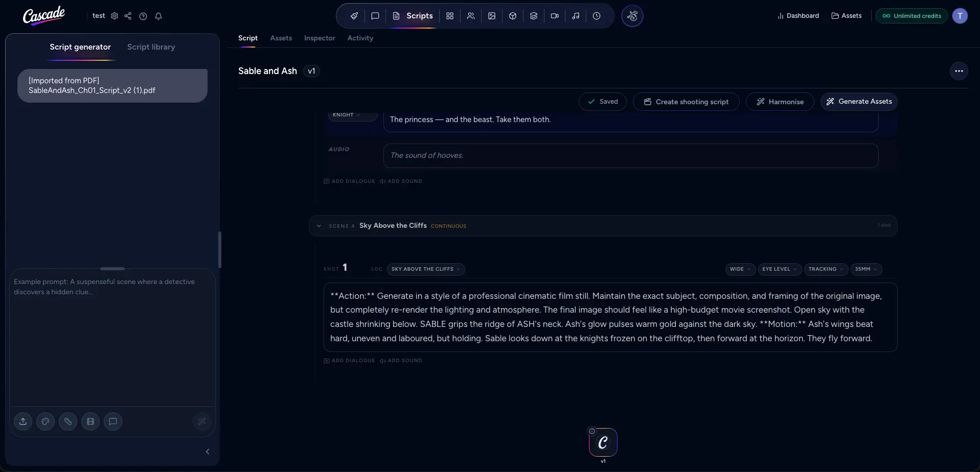
Task: Click the share icon beside project name
Action: click(128, 16)
